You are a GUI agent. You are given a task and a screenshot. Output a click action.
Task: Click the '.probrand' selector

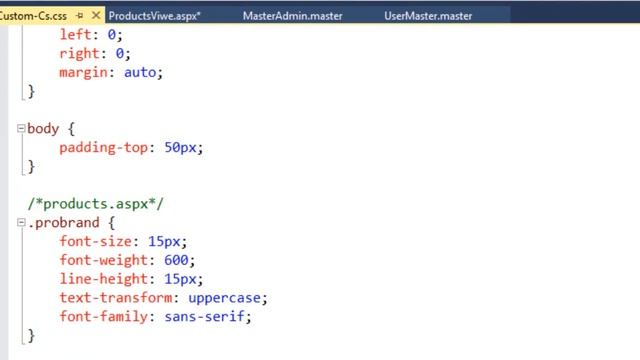pyautogui.click(x=64, y=222)
